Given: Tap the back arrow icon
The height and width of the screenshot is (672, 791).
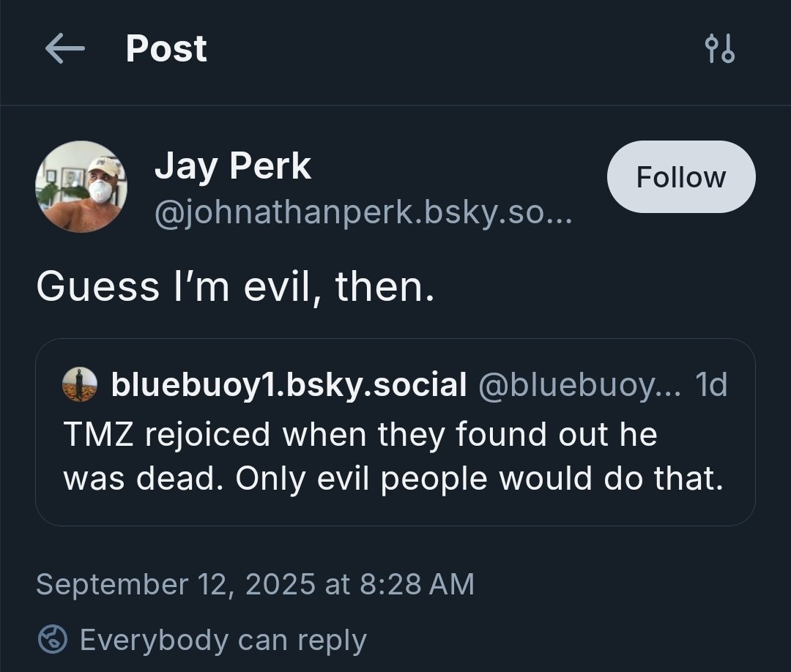Looking at the screenshot, I should tap(64, 50).
